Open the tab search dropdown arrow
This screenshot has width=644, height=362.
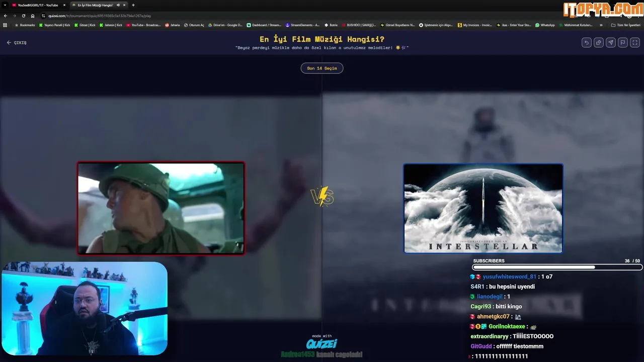(x=5, y=5)
